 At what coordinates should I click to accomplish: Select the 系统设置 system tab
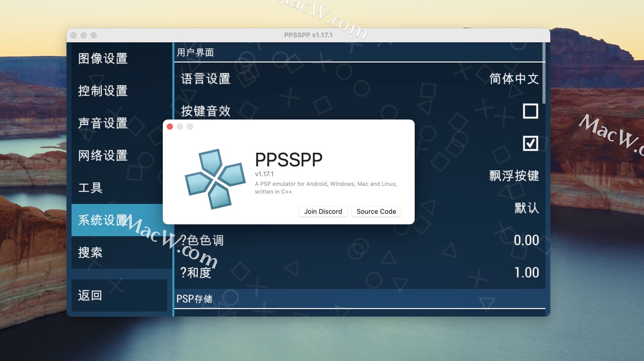coord(117,220)
